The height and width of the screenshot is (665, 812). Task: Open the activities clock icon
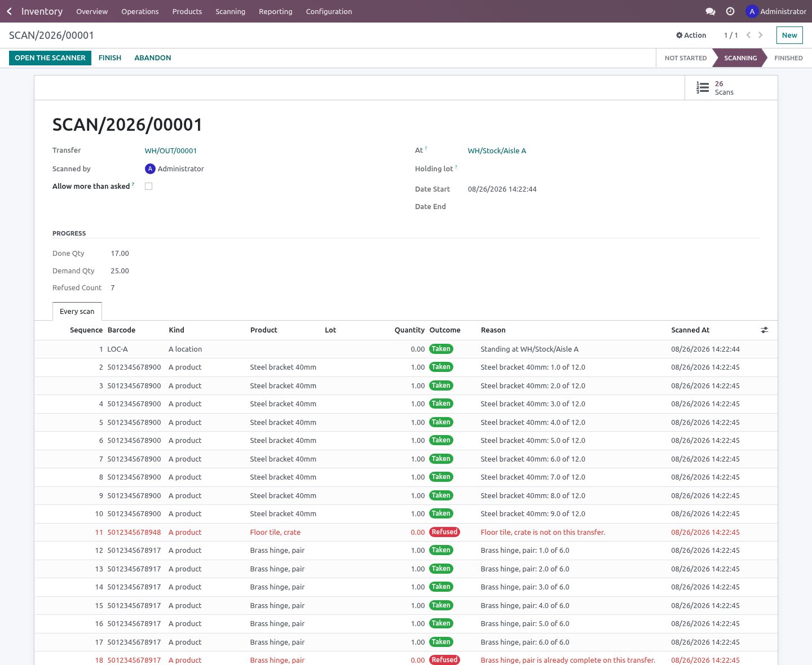(730, 11)
